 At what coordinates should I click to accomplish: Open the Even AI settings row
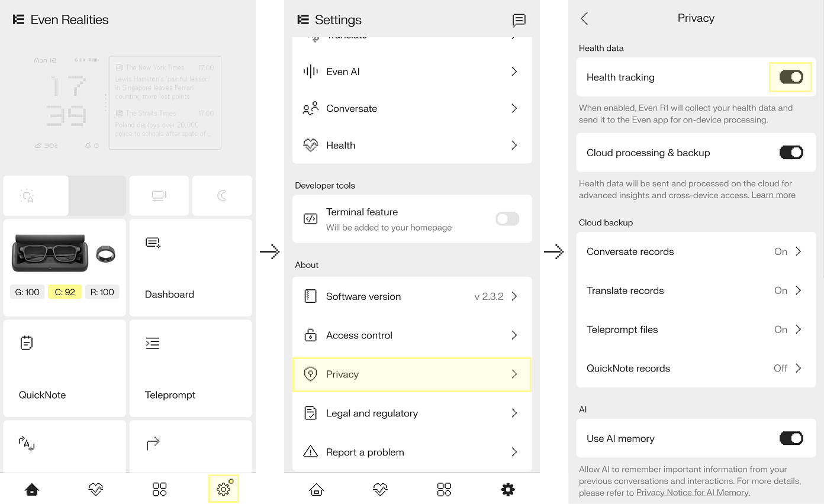[x=412, y=72]
